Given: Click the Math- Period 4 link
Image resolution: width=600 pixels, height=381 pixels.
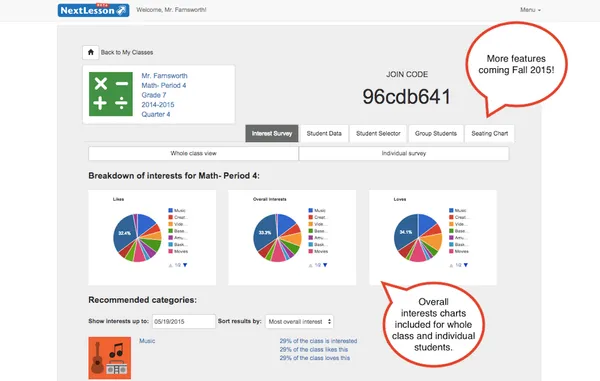Looking at the screenshot, I should [164, 85].
